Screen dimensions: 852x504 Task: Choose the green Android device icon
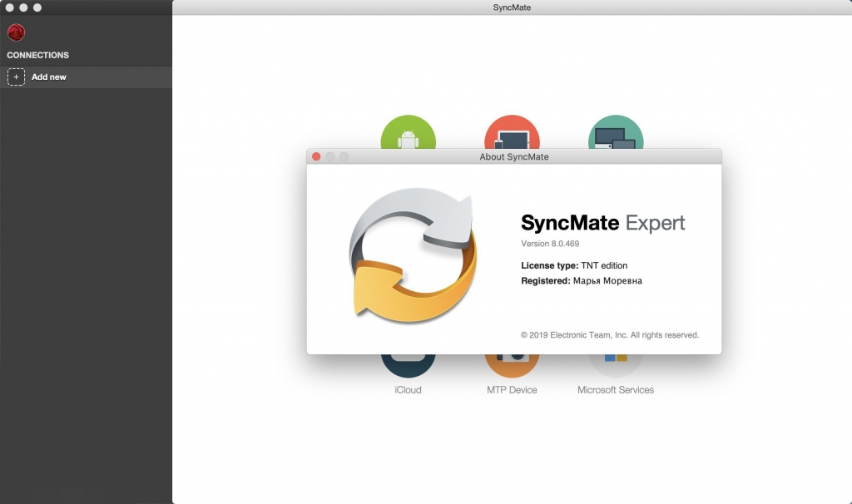click(408, 132)
